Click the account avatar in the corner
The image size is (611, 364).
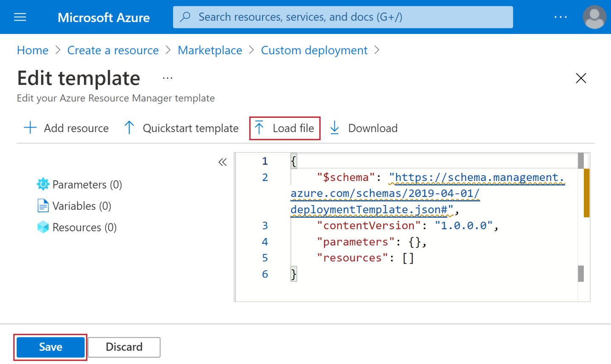(x=594, y=17)
